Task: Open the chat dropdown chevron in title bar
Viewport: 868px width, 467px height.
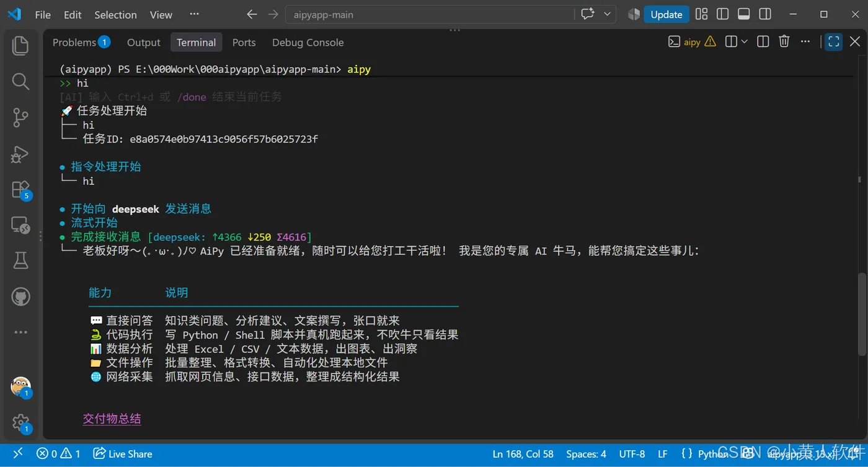Action: tap(607, 14)
